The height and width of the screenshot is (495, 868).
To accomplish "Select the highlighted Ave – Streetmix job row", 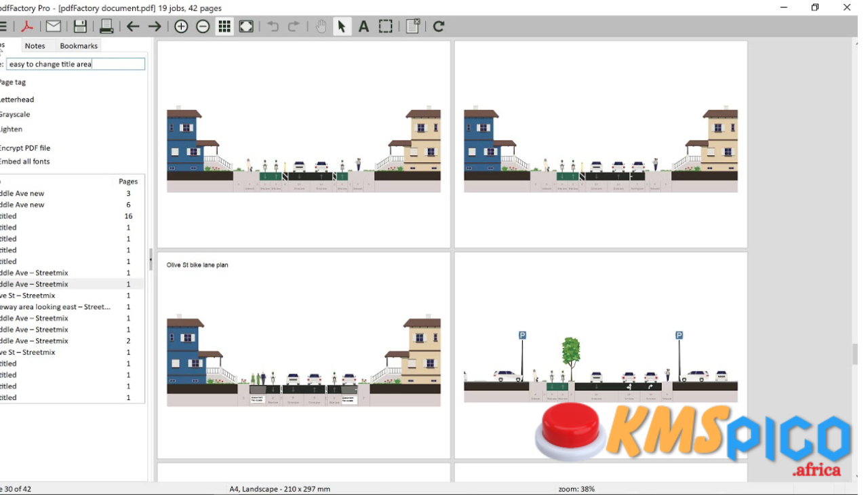I will tap(72, 284).
